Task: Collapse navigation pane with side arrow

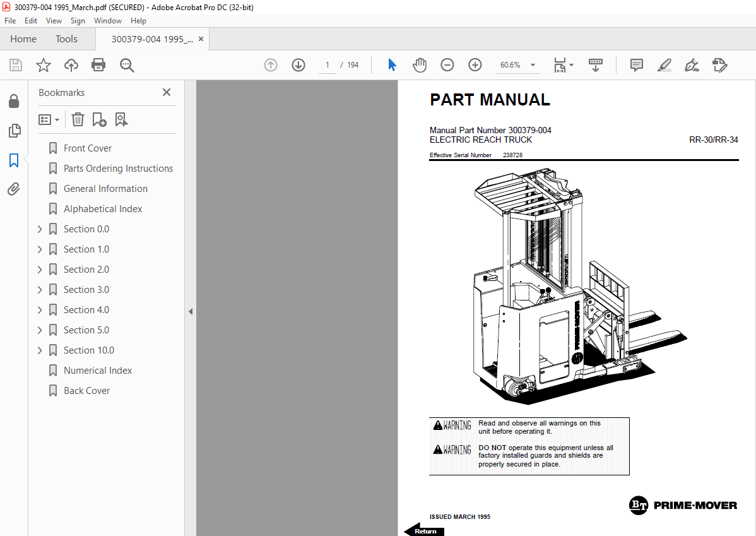Action: pyautogui.click(x=191, y=312)
